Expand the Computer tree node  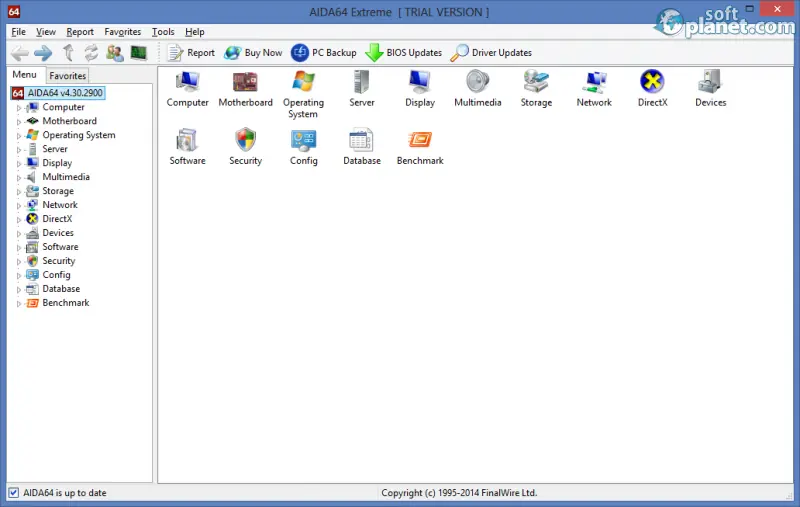point(19,108)
